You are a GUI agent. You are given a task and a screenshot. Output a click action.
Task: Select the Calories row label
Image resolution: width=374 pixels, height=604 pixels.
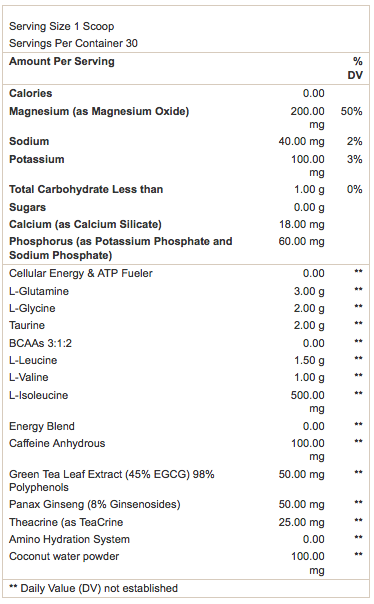coord(31,93)
